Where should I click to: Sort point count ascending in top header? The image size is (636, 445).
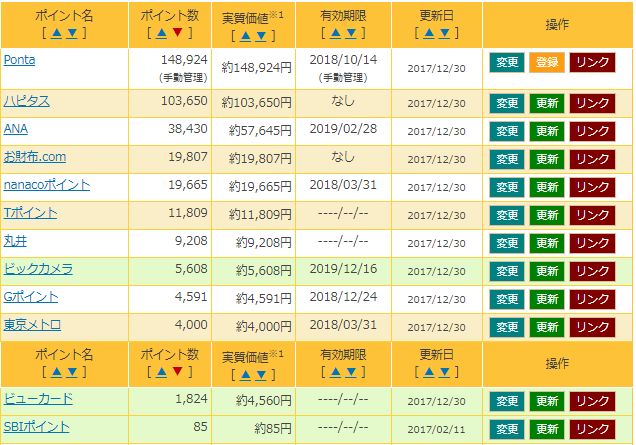(x=161, y=33)
